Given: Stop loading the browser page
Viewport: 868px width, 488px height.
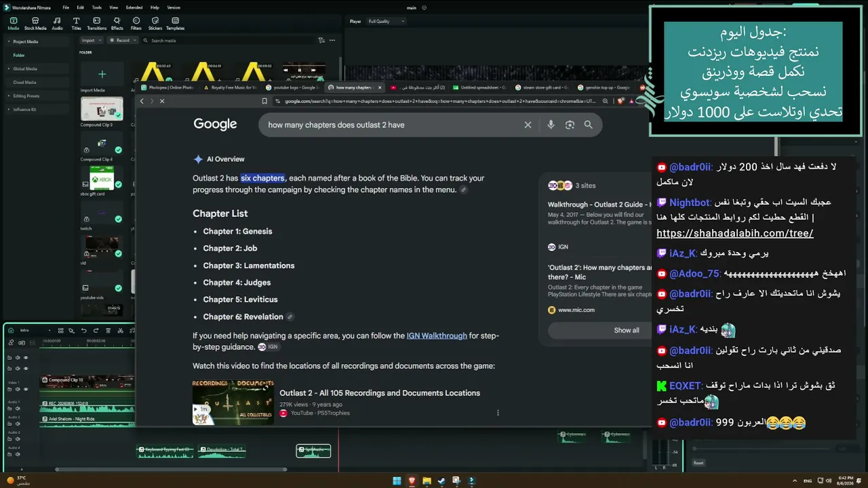Looking at the screenshot, I should [161, 101].
